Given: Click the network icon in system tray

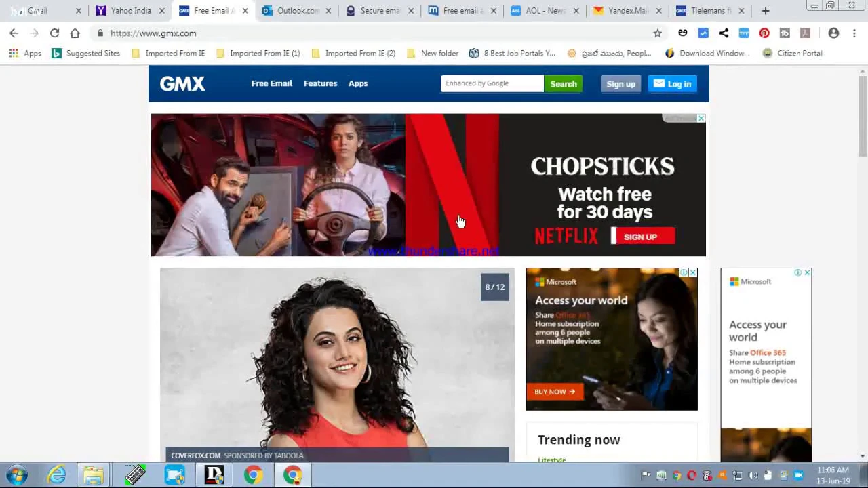Looking at the screenshot, I should coord(738,475).
